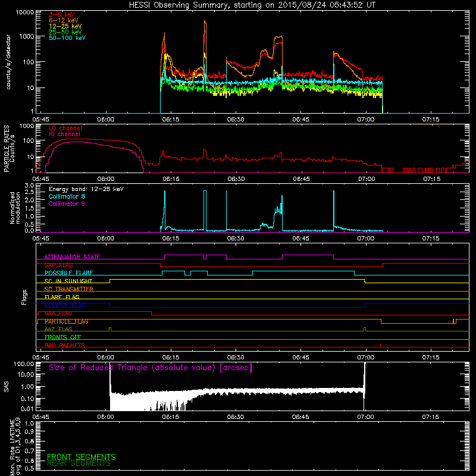Select the '6-12 keV' legend label
Screen dimensions: 476x476
tap(64, 20)
